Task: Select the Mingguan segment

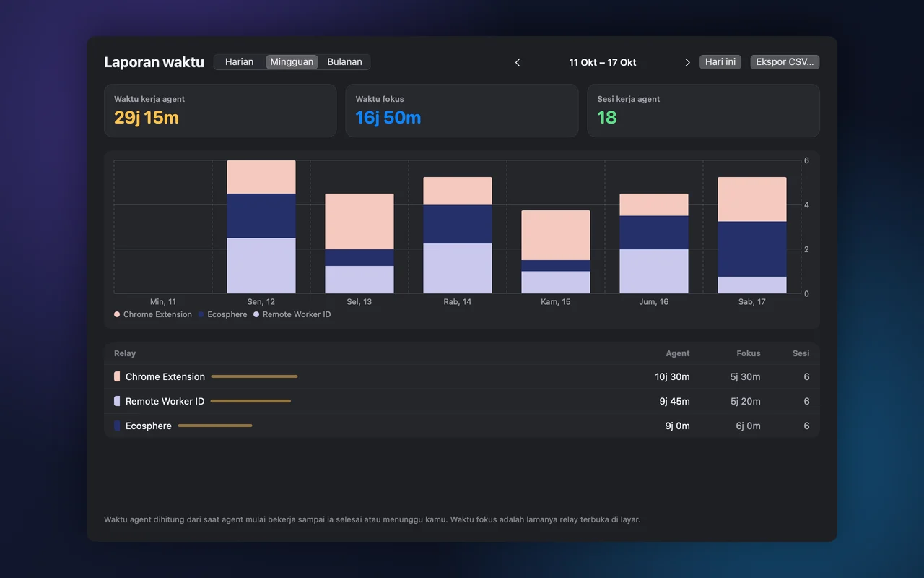Action: (292, 62)
